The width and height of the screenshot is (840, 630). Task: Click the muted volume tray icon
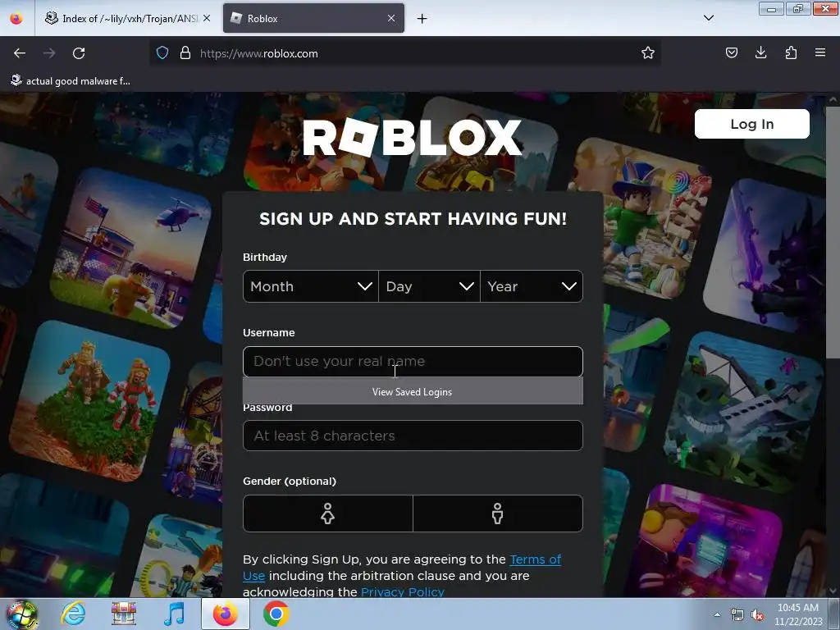pyautogui.click(x=757, y=615)
